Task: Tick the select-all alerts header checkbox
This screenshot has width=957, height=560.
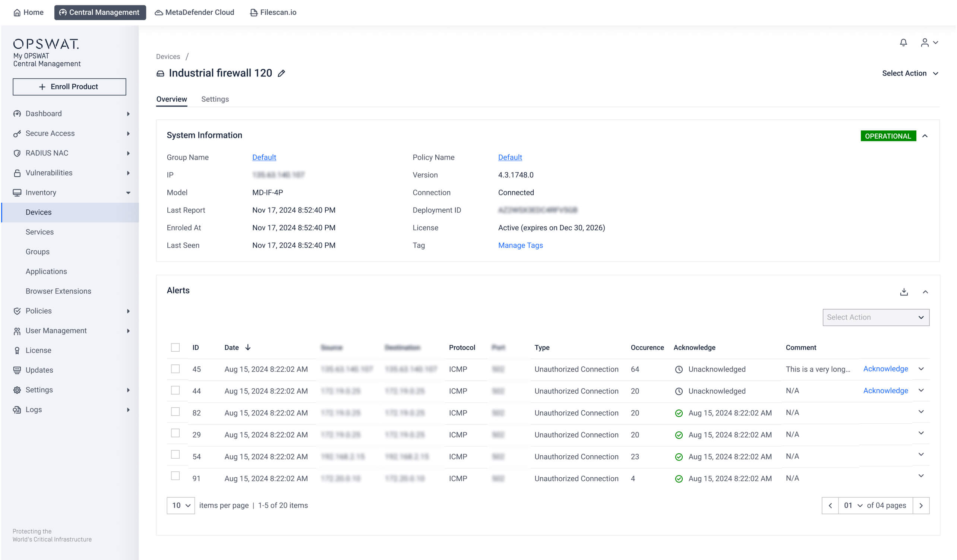Action: tap(175, 347)
